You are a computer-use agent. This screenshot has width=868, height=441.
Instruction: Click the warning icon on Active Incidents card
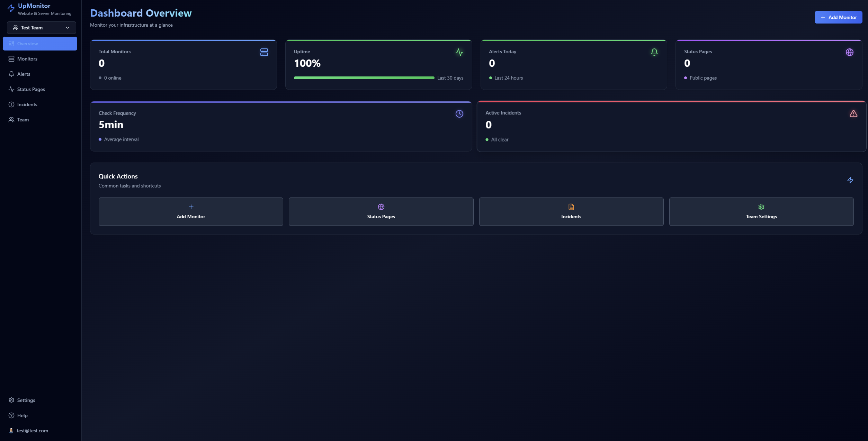853,113
